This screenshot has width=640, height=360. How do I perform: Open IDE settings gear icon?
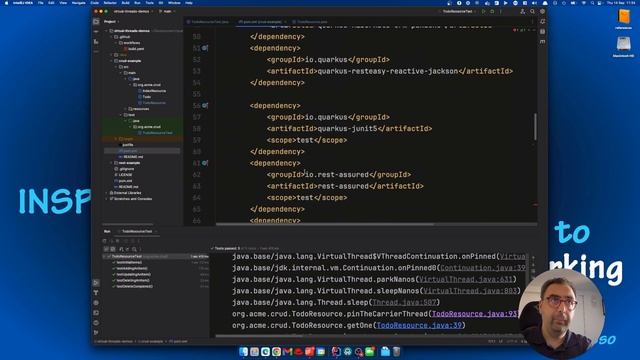click(542, 11)
